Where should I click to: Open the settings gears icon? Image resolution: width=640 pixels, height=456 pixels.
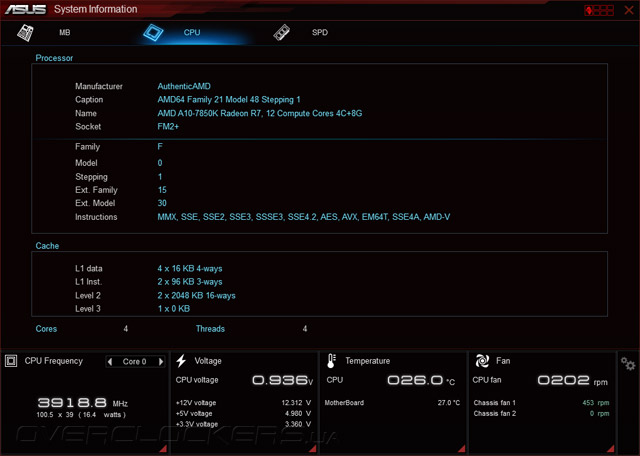click(x=628, y=363)
